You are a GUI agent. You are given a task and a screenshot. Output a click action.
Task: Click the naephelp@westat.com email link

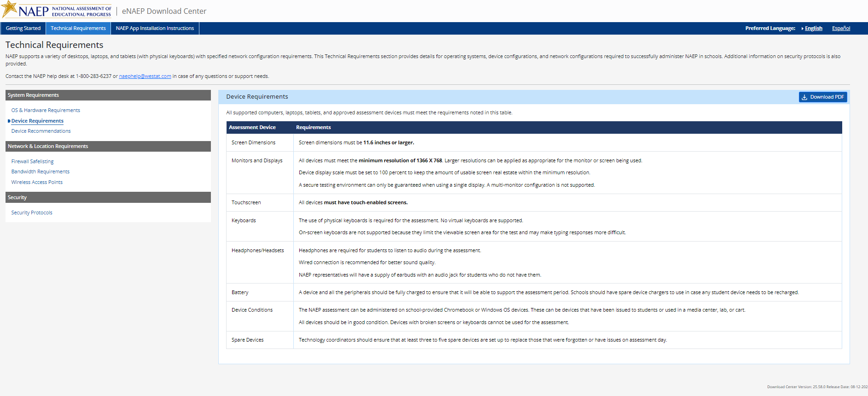[x=145, y=76]
